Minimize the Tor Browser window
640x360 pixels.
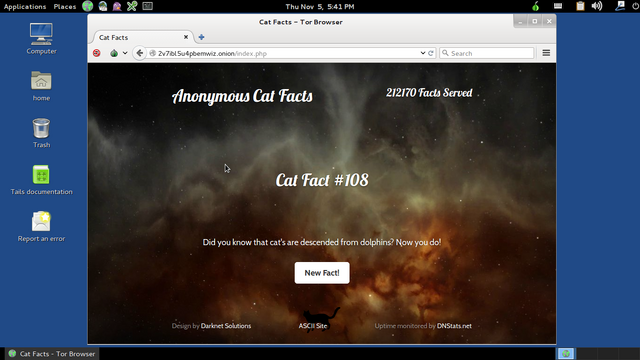[x=520, y=22]
